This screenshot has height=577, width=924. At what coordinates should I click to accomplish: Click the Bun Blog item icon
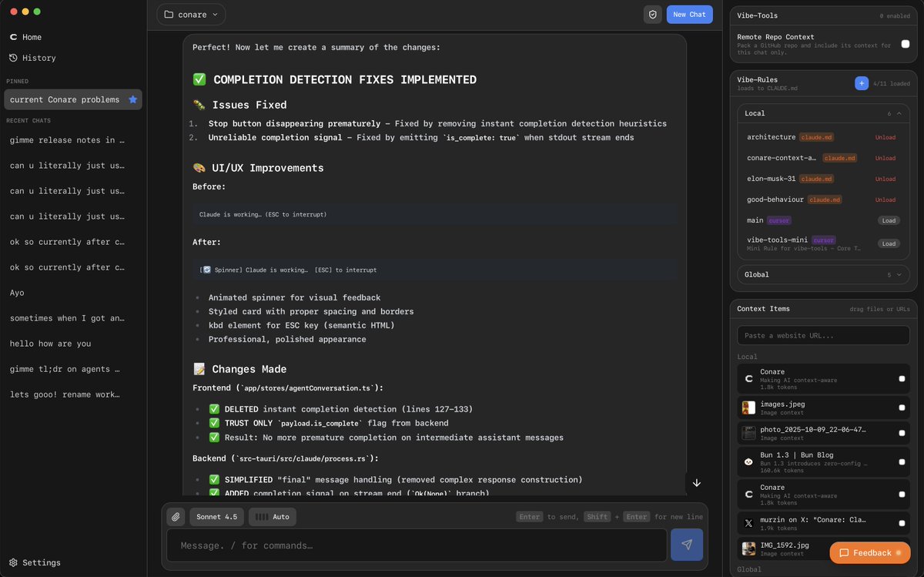point(748,461)
